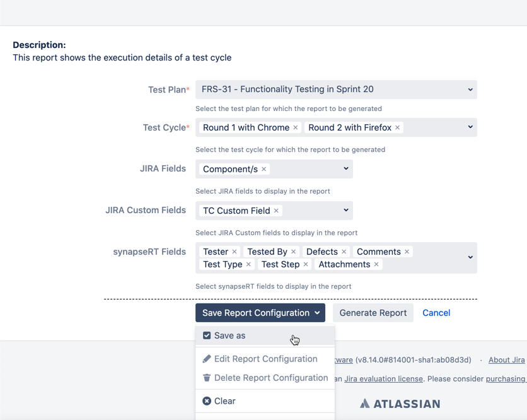Viewport: 527px width, 420px height.
Task: Expand the JIRA Fields dropdown arrow
Action: coord(345,169)
